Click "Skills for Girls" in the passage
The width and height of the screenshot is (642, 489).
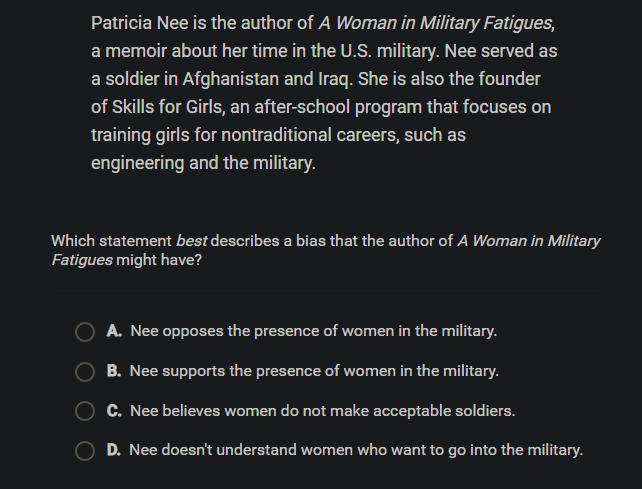[167, 107]
